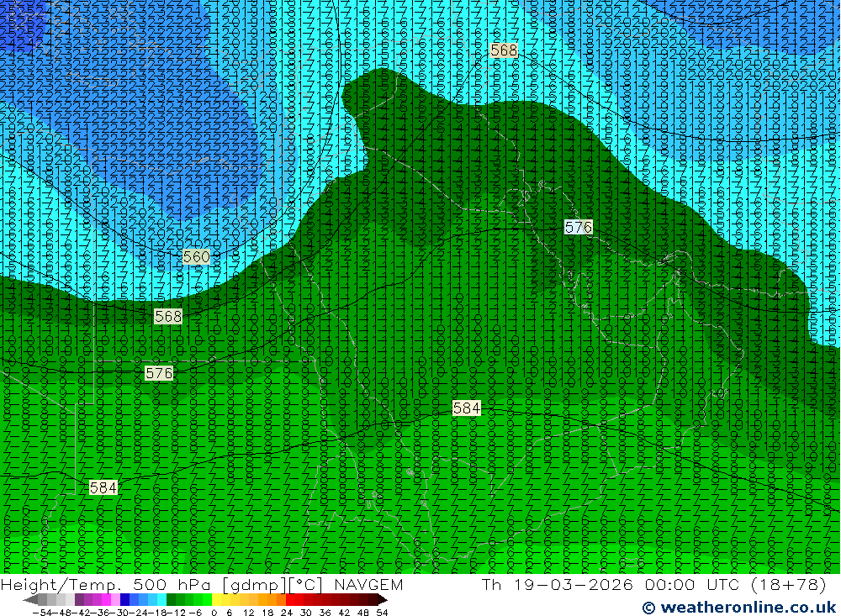Screen dimensions: 841x616
Task: Click the 584 contour label in the map center
Action: pos(467,408)
